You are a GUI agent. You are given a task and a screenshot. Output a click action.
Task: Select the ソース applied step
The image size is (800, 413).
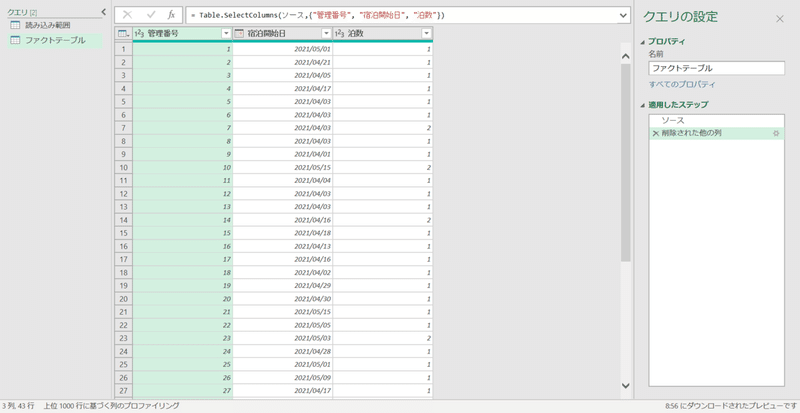pyautogui.click(x=716, y=121)
